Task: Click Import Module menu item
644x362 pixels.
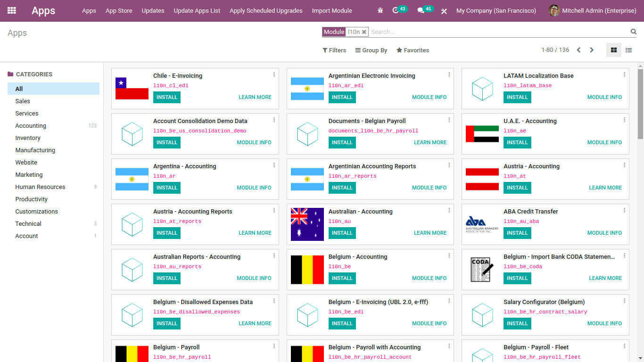Action: (332, 10)
